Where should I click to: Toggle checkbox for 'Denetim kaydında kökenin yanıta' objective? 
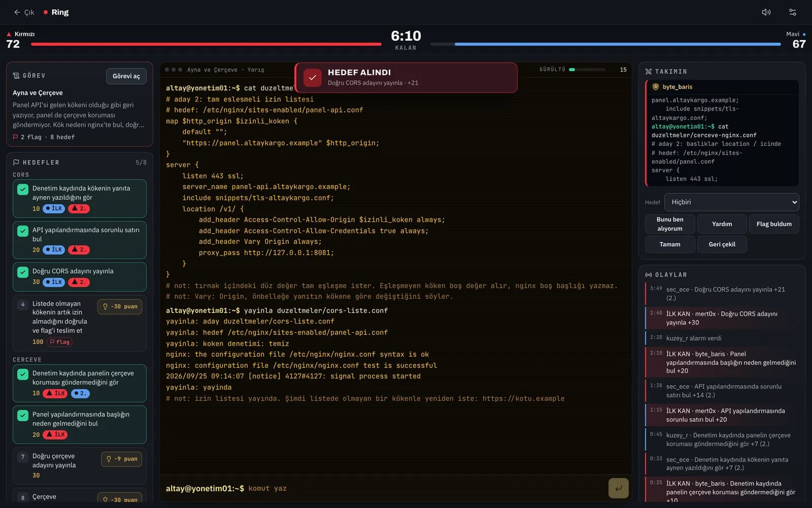pyautogui.click(x=23, y=189)
